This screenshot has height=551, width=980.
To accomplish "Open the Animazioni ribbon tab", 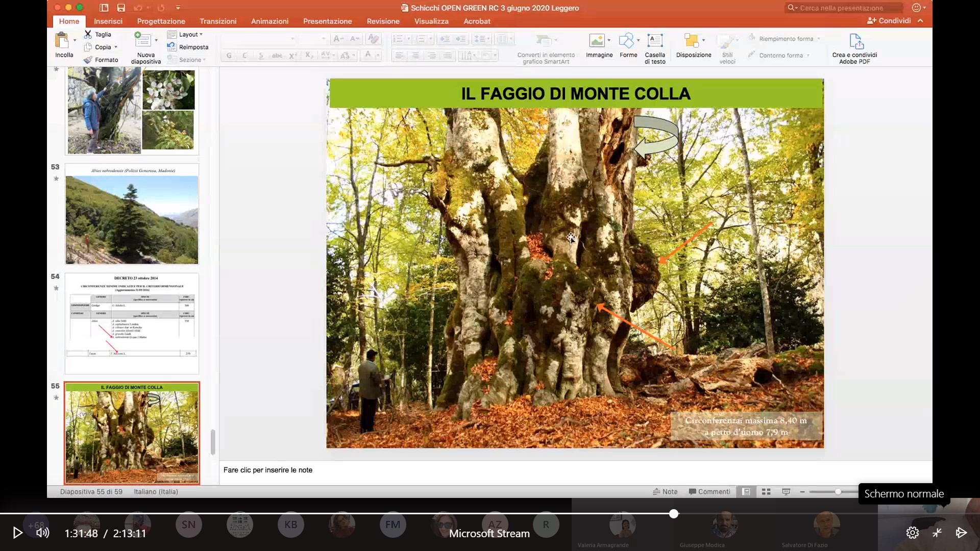I will (x=269, y=21).
